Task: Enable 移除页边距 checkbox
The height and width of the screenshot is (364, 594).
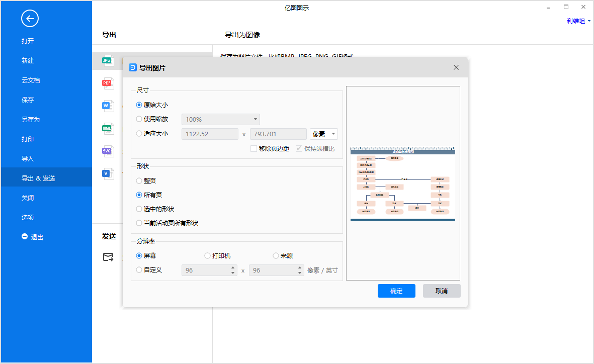Action: [254, 148]
